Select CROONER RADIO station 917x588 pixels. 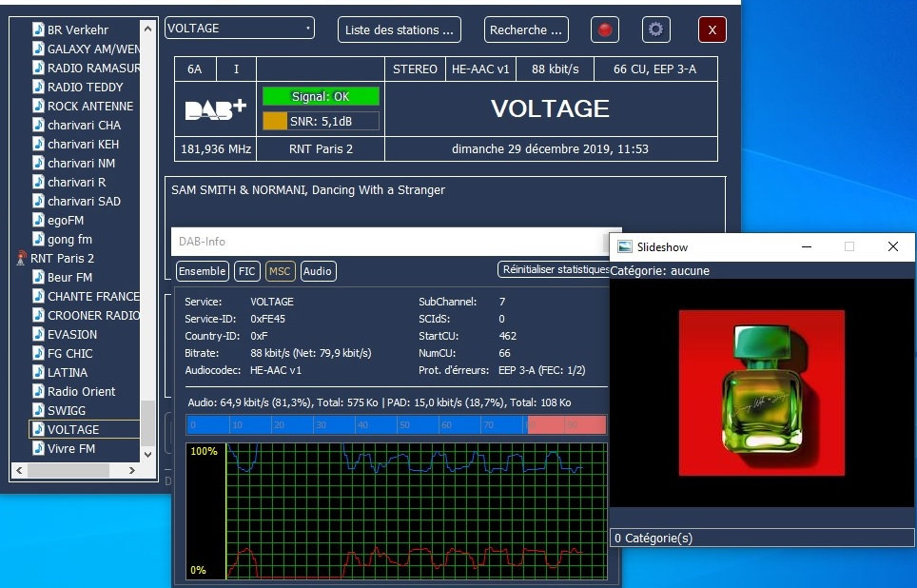[x=93, y=315]
